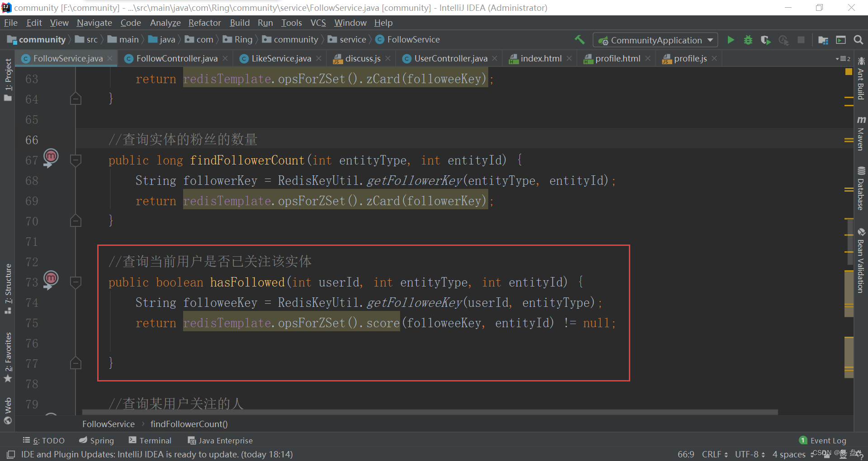Run with coverage shield icon

(x=765, y=40)
